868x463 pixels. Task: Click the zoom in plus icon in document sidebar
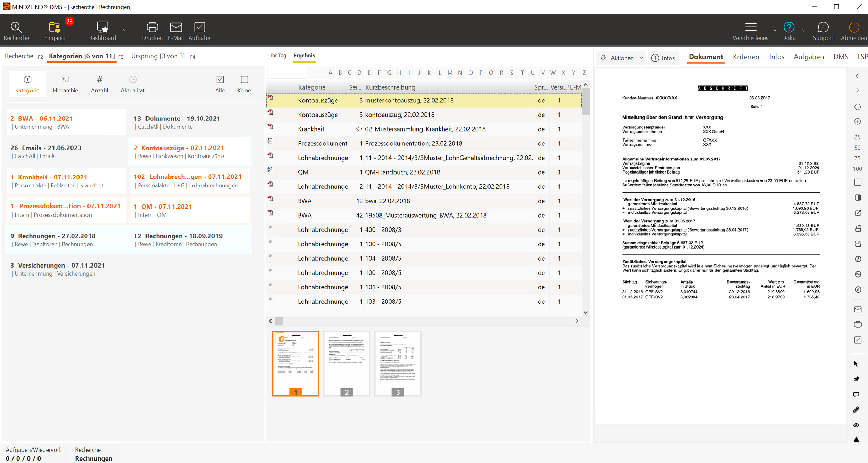858,121
